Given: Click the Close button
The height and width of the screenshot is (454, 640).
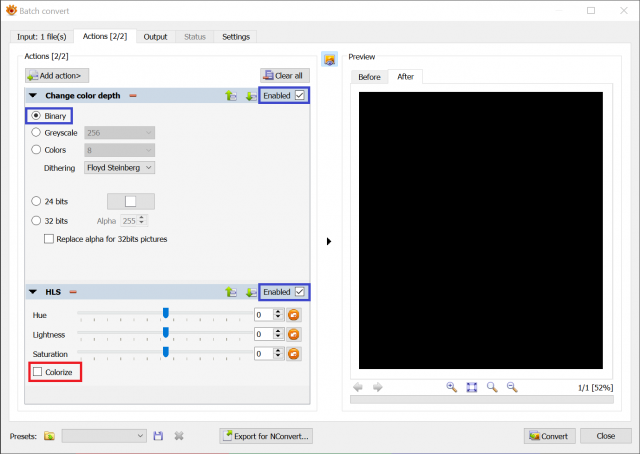Looking at the screenshot, I should pos(606,436).
